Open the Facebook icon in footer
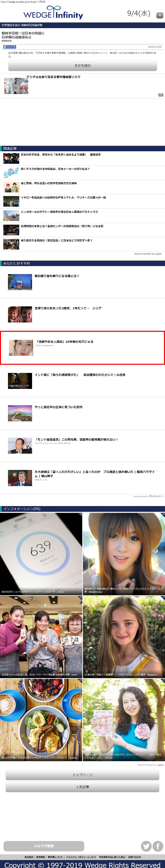This screenshot has width=165, height=868. point(158,846)
